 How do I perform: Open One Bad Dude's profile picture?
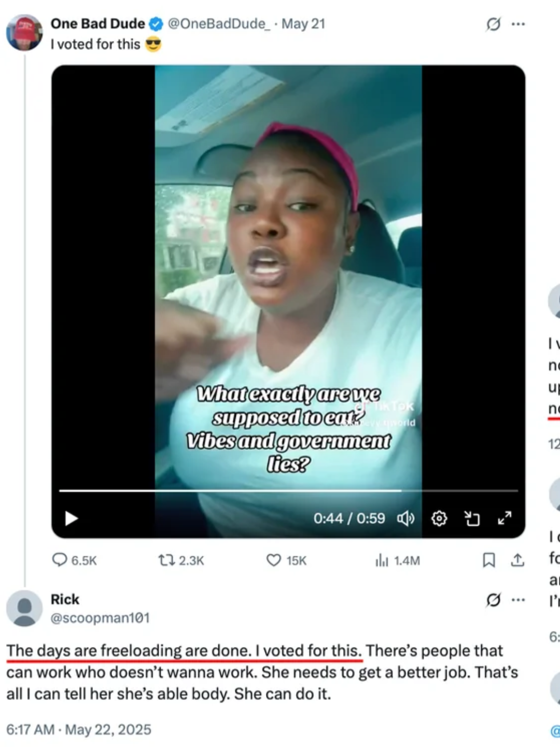point(24,32)
